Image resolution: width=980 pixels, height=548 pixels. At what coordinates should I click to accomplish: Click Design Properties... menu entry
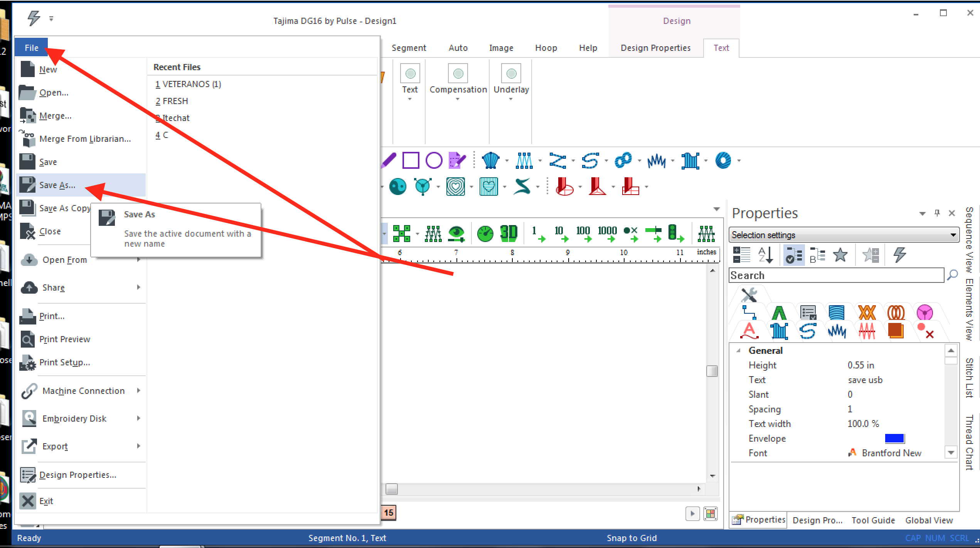tap(81, 475)
